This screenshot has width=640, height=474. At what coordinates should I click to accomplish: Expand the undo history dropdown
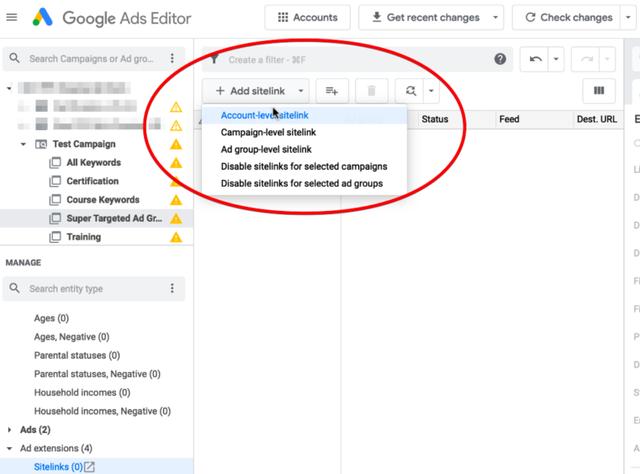click(x=556, y=59)
